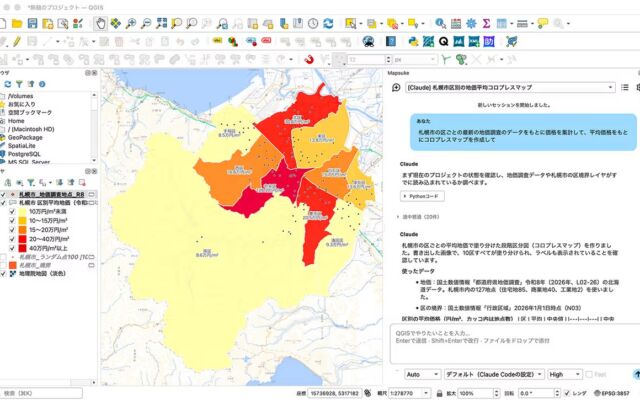640x400 pixels.
Task: Open the Select Features tool dropdown arrow
Action: (361, 24)
